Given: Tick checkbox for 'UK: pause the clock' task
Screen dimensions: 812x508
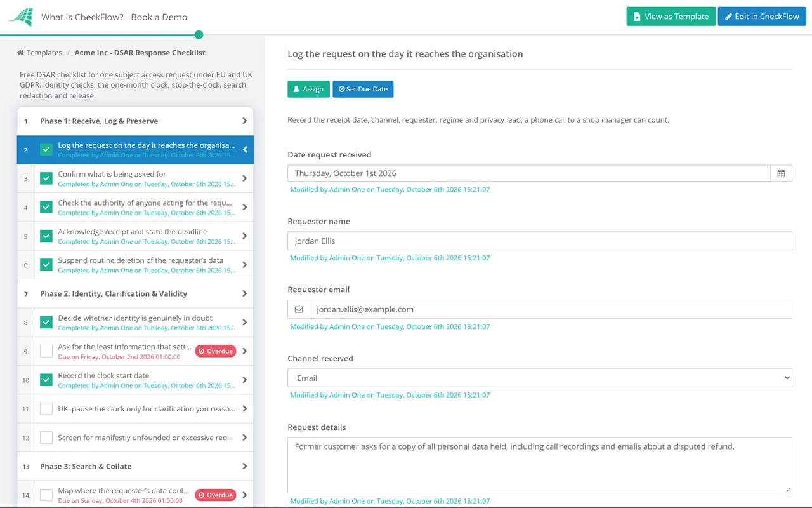Looking at the screenshot, I should tap(46, 409).
